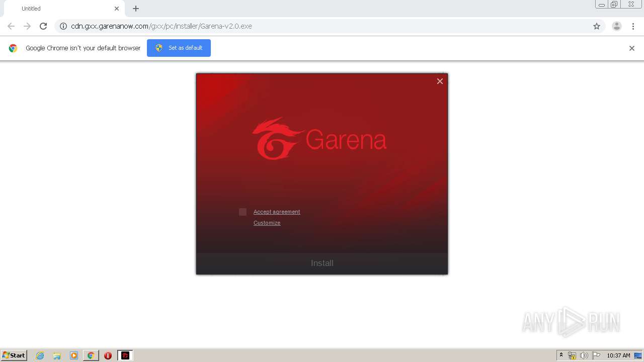Viewport: 644px width, 362px height.
Task: Launch Internet Explorer from taskbar
Action: tap(40, 355)
